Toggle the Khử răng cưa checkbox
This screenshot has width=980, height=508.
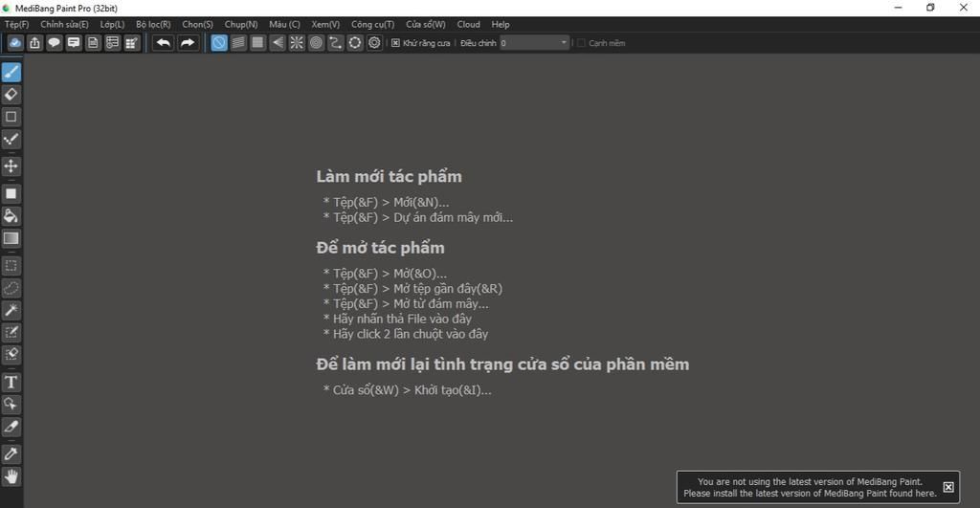(x=395, y=43)
